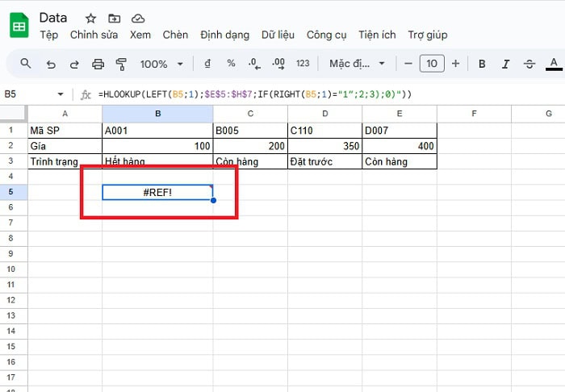The width and height of the screenshot is (565, 392).
Task: Click the move to folder icon
Action: click(114, 18)
